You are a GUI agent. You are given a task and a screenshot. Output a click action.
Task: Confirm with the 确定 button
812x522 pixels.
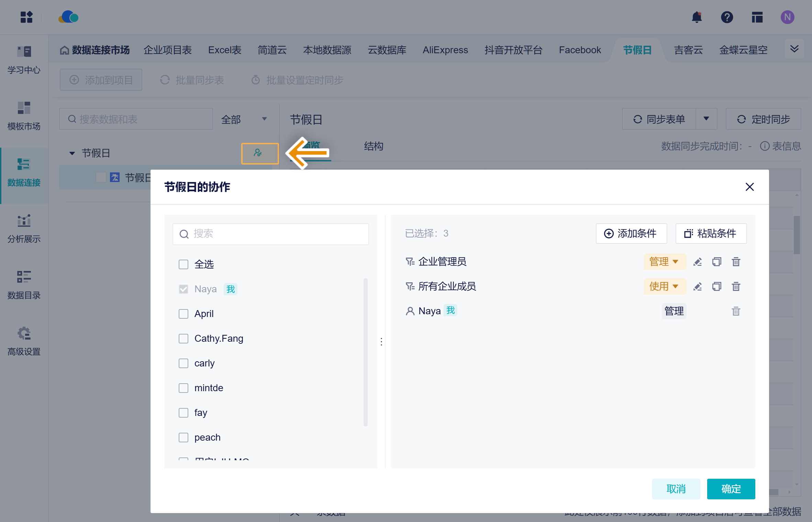pos(731,489)
